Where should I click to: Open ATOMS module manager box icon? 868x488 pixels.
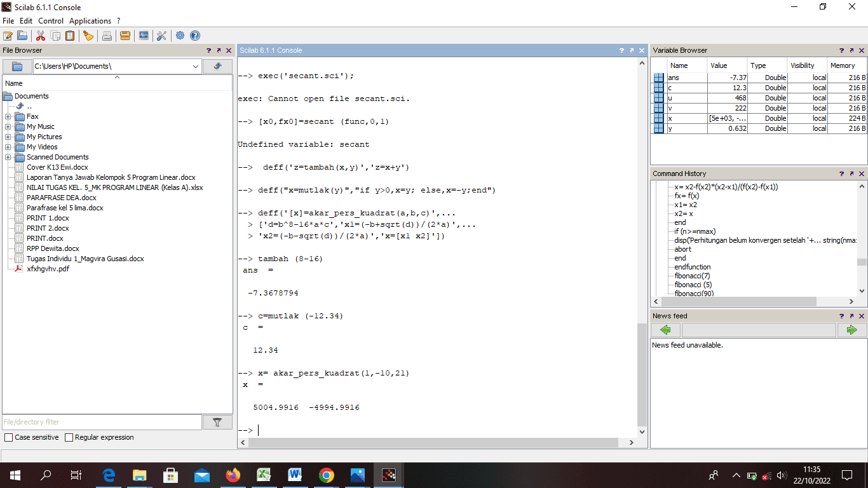[125, 36]
